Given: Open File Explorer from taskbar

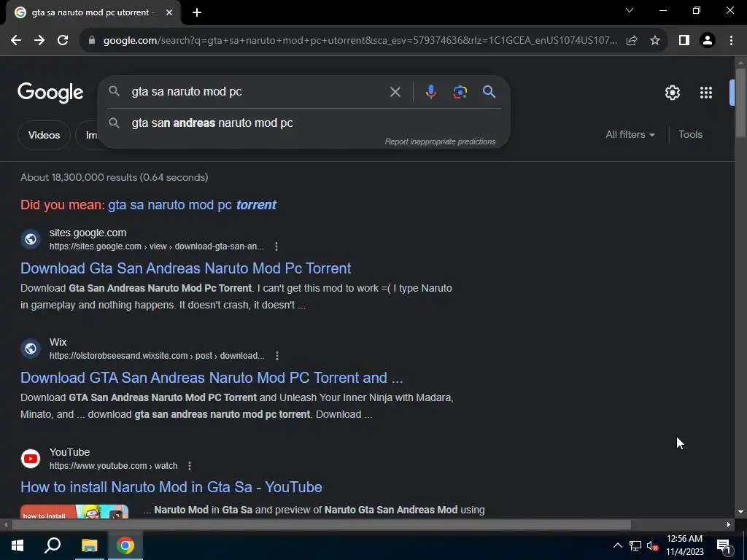Looking at the screenshot, I should (x=89, y=545).
